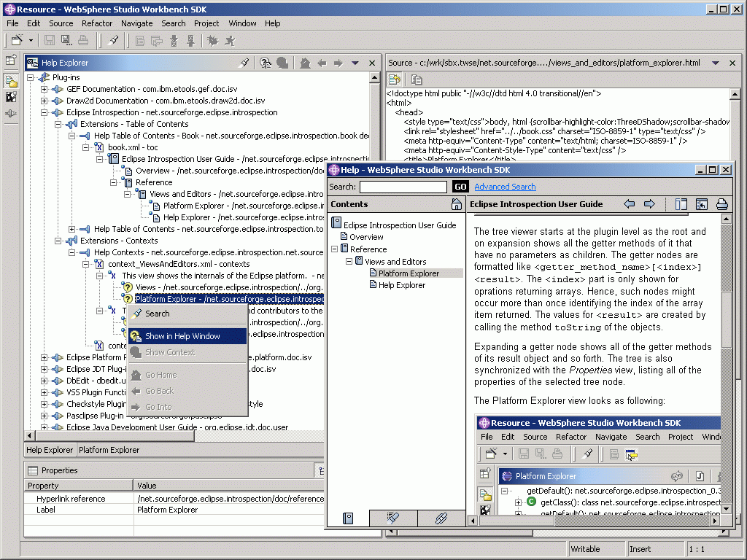Image resolution: width=747 pixels, height=560 pixels.
Task: Switch to Links tab at Help window bottom
Action: [441, 518]
